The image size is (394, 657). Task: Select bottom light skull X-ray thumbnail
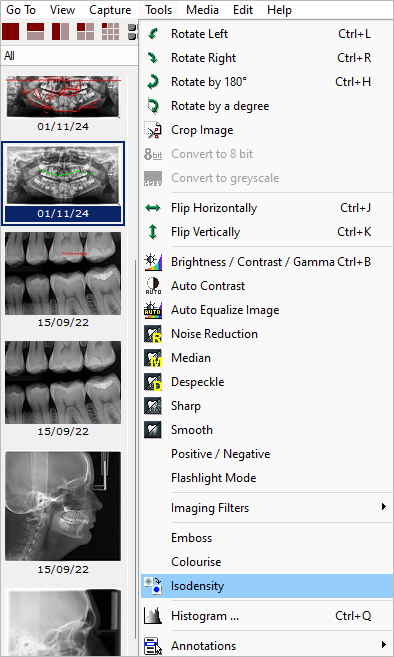(63, 623)
